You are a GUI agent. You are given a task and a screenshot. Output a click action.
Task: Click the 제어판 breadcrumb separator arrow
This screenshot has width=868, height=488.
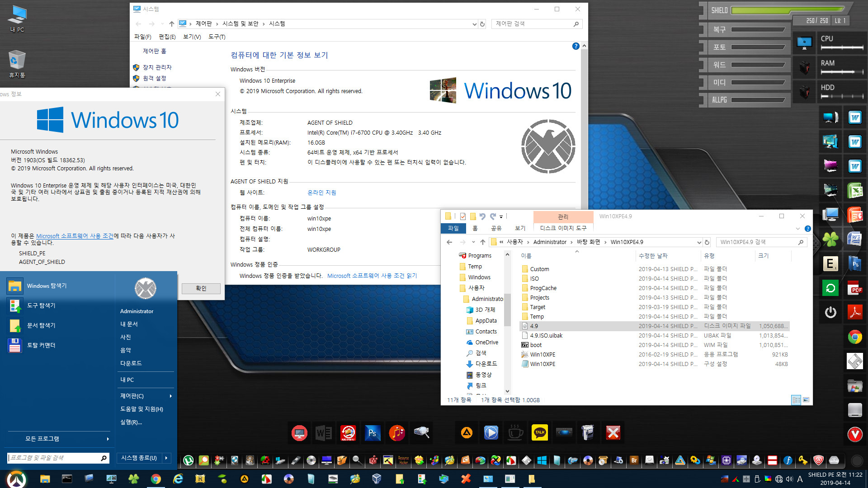point(217,24)
